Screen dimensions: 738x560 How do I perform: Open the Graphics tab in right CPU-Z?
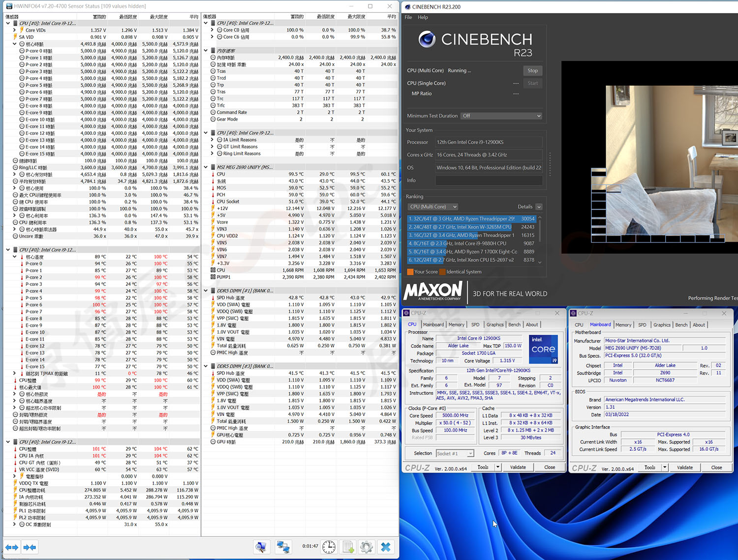(662, 325)
